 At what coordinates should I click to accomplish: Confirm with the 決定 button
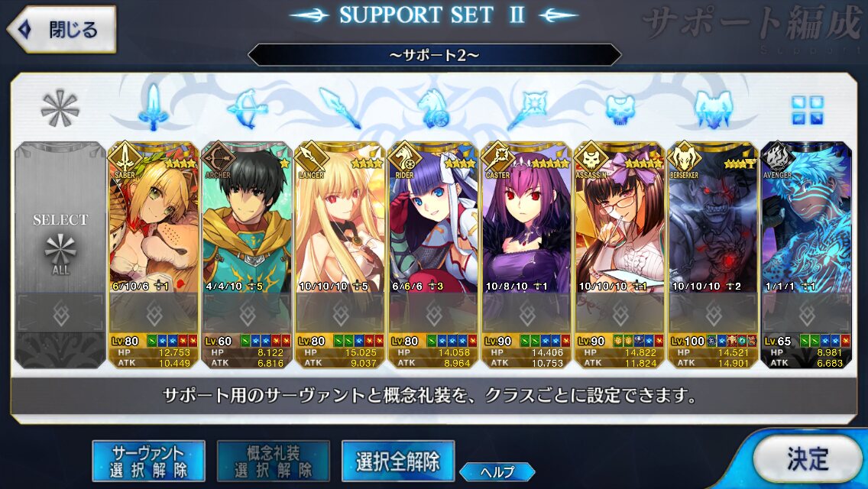point(807,459)
